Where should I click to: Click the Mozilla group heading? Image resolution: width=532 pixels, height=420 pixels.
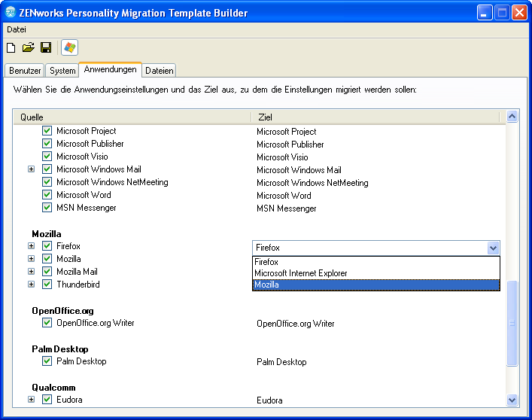click(x=47, y=234)
